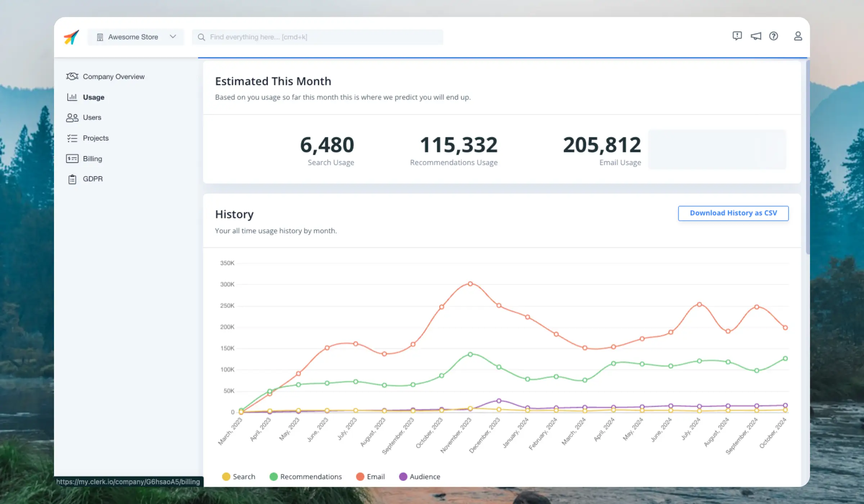The height and width of the screenshot is (504, 864).
Task: Click the Usage bar chart icon
Action: [72, 97]
